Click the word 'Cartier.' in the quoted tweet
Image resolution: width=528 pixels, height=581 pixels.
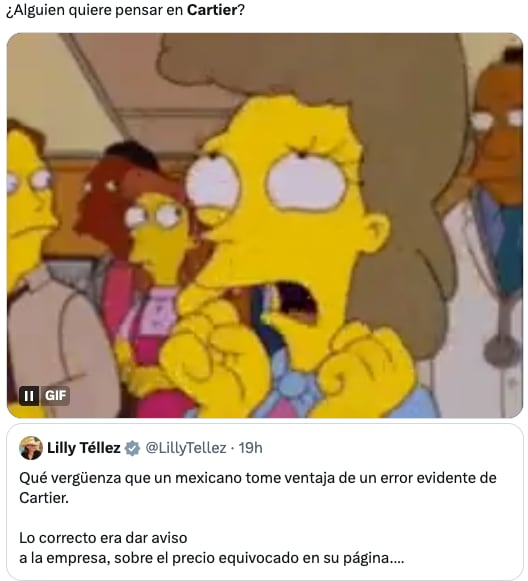coord(44,498)
